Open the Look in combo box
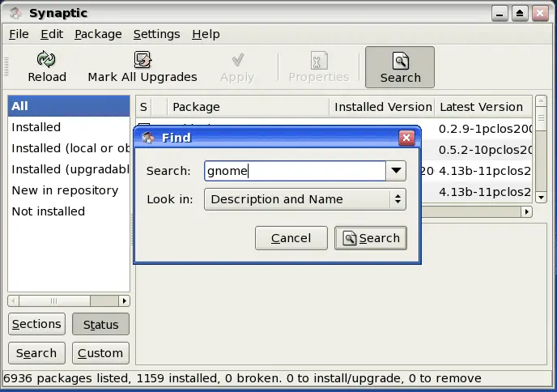Screen dimensions: 557x392 tap(304, 199)
